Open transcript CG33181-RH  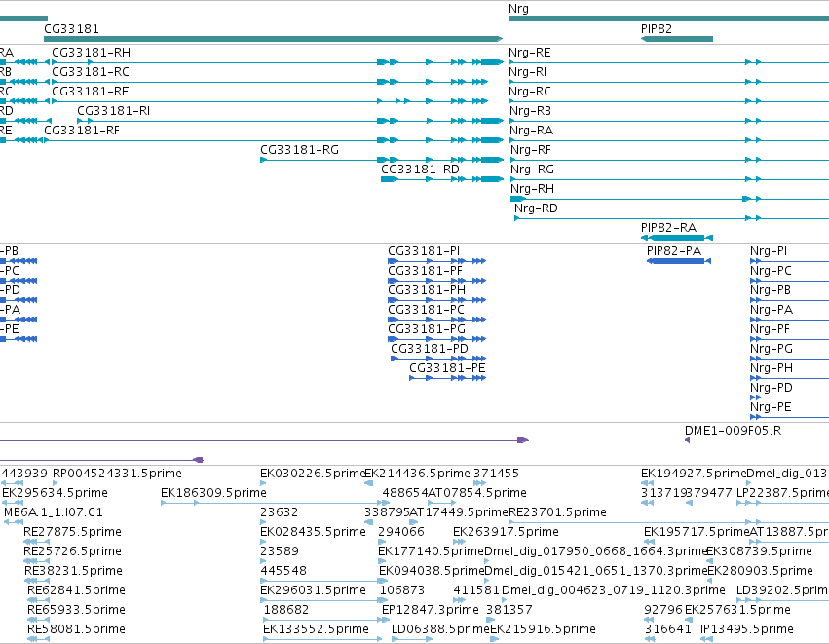91,53
